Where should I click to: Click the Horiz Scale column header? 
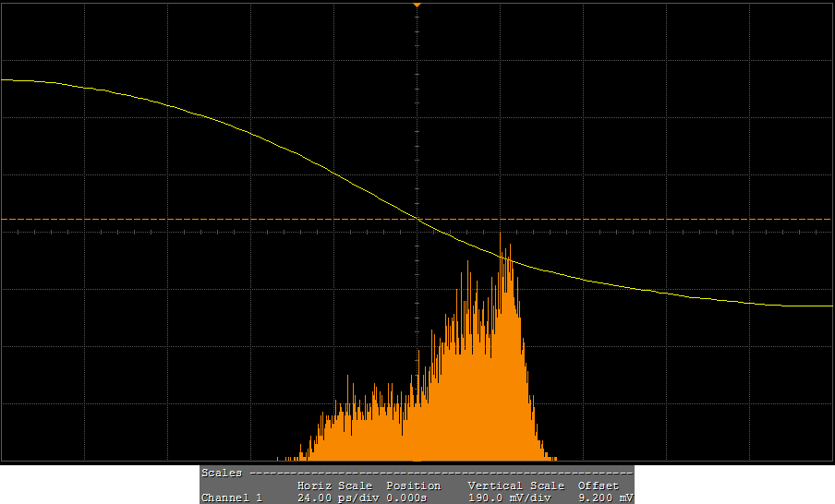(x=334, y=486)
